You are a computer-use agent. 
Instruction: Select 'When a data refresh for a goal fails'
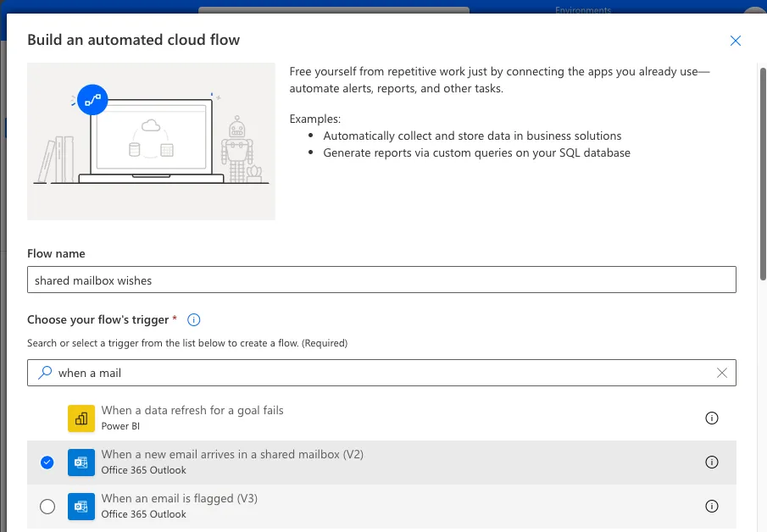click(192, 410)
